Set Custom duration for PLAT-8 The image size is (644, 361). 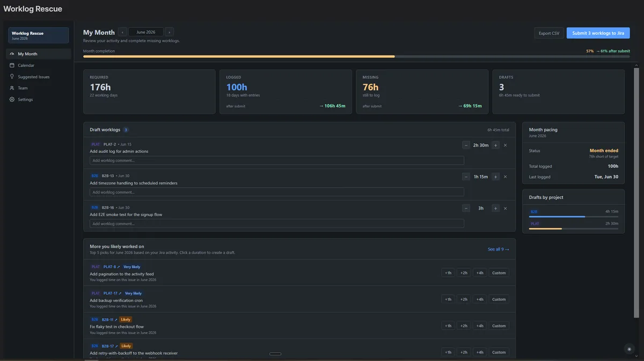tap(499, 272)
